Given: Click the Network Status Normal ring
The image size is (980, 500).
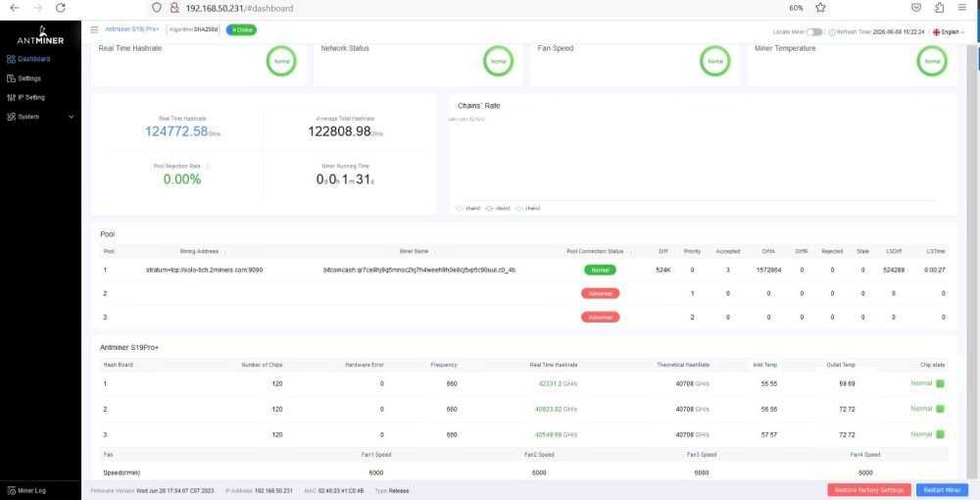Looking at the screenshot, I should (498, 61).
